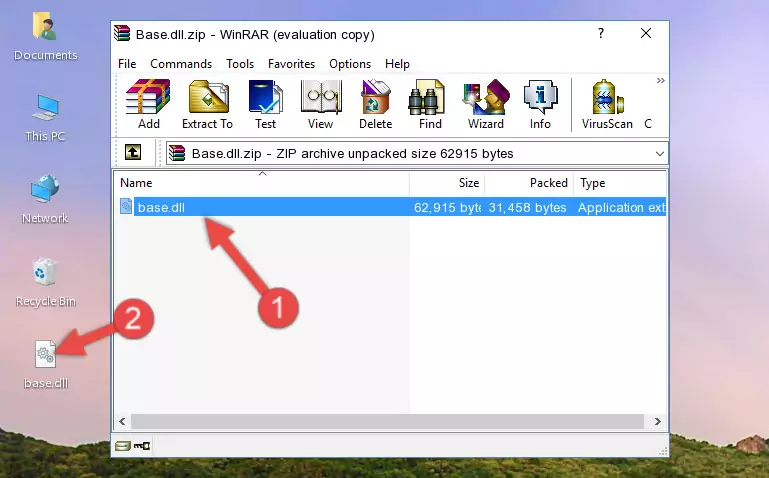Show archive Info

point(540,104)
